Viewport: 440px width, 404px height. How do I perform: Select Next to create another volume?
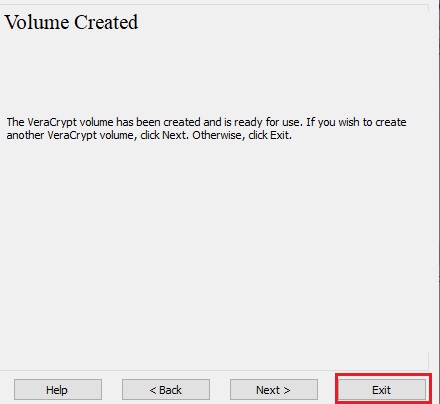click(274, 389)
